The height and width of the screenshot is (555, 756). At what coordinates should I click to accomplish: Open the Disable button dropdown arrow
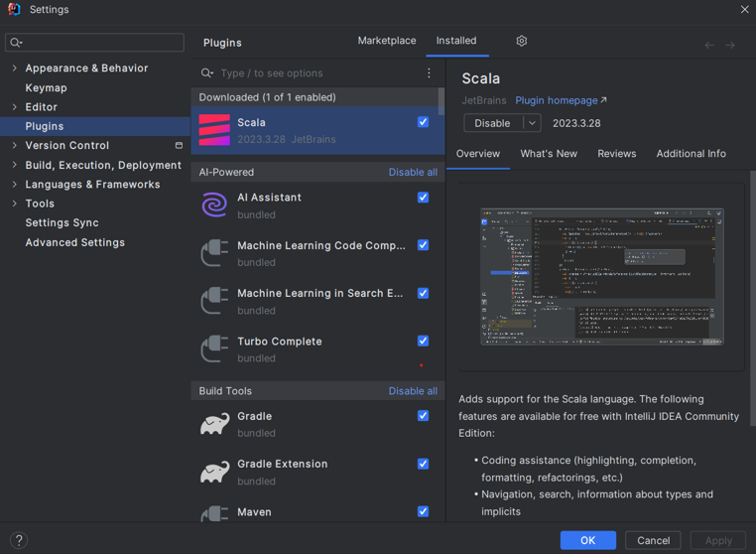tap(532, 123)
